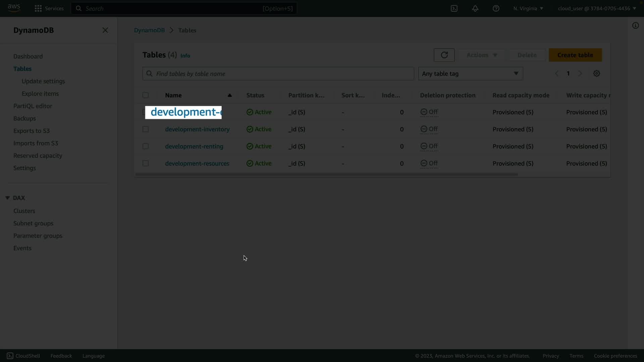Expand the Any table tag dropdown

[x=470, y=74]
